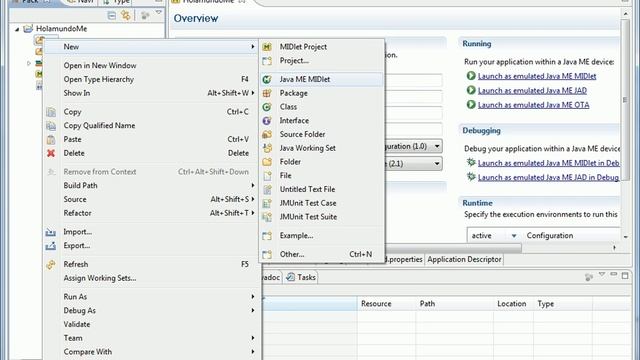Launch as emulated Java ME JAD
The width and height of the screenshot is (640, 360).
pyautogui.click(x=532, y=91)
